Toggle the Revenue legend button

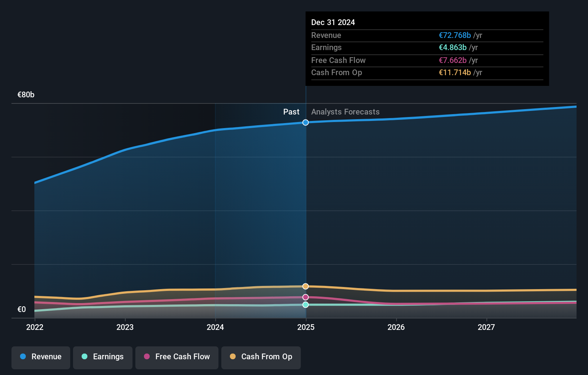coord(41,357)
